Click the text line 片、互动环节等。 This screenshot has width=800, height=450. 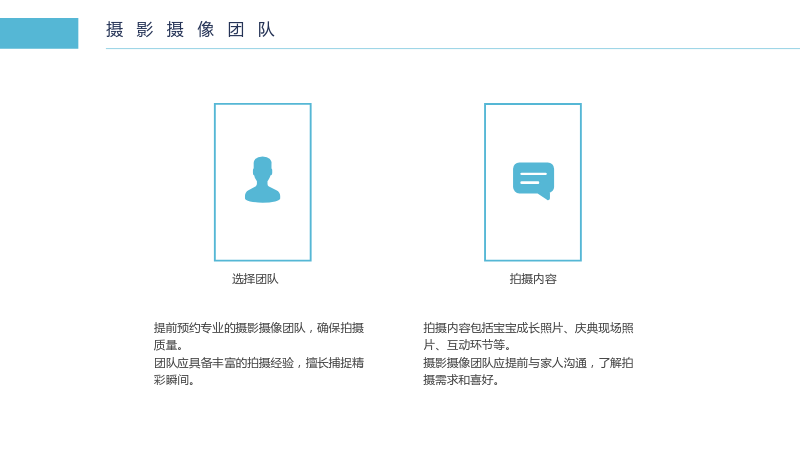coord(467,345)
